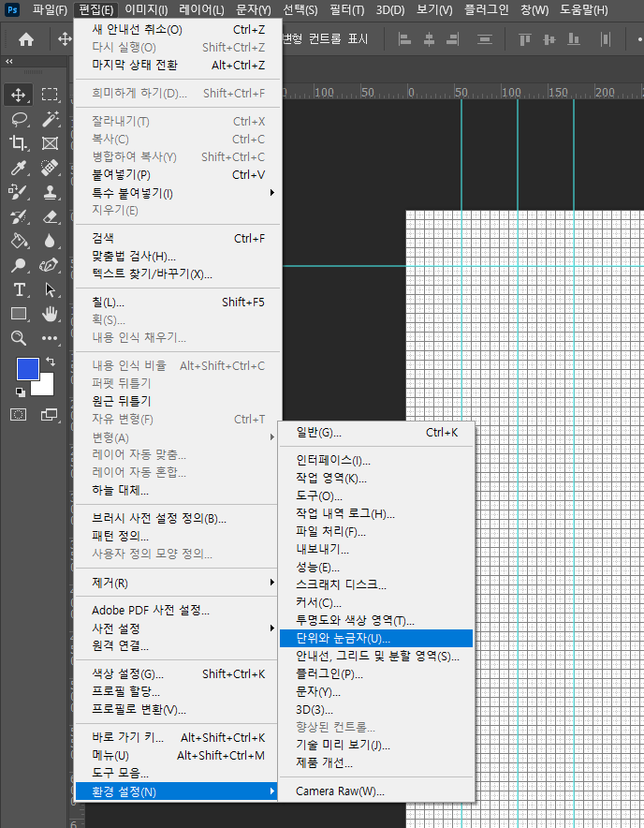
Task: Open the 파일(F) menu
Action: click(50, 9)
